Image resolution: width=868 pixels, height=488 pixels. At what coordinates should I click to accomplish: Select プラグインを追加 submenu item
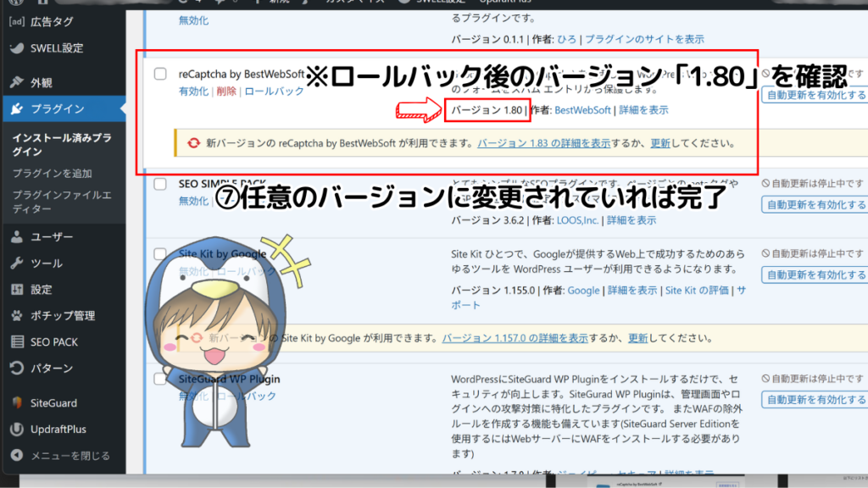52,173
